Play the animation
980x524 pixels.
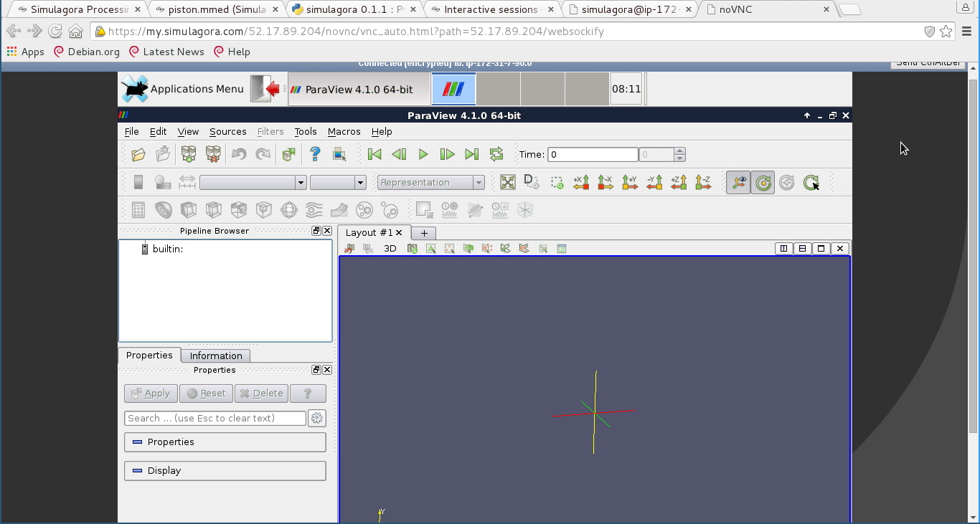[x=423, y=154]
